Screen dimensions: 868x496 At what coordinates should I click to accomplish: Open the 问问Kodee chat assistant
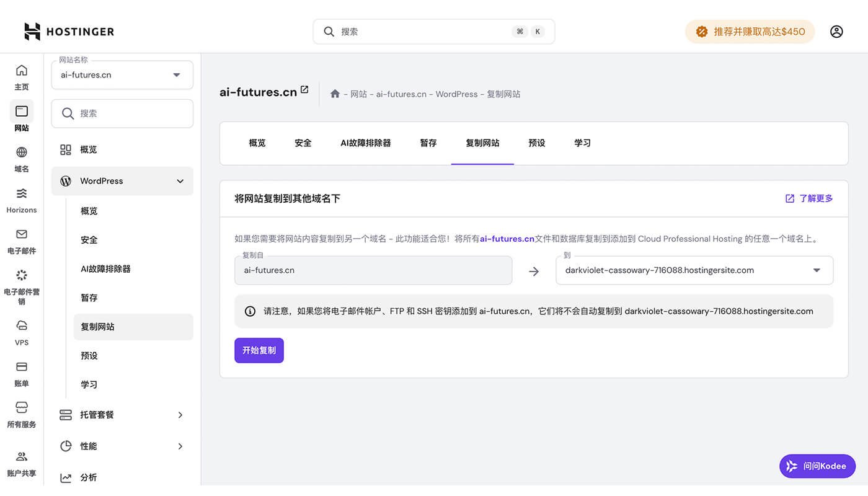(x=817, y=466)
